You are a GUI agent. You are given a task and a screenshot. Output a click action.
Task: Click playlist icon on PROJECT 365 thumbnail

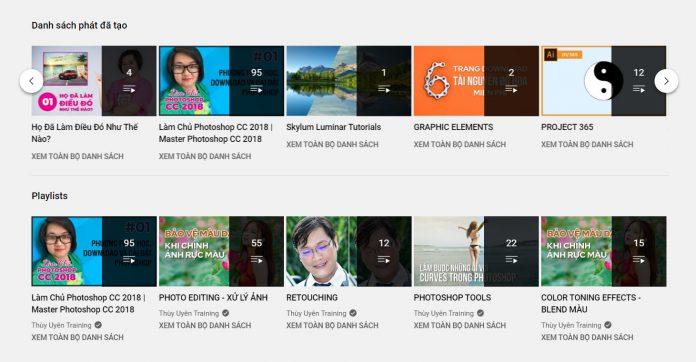(x=639, y=89)
